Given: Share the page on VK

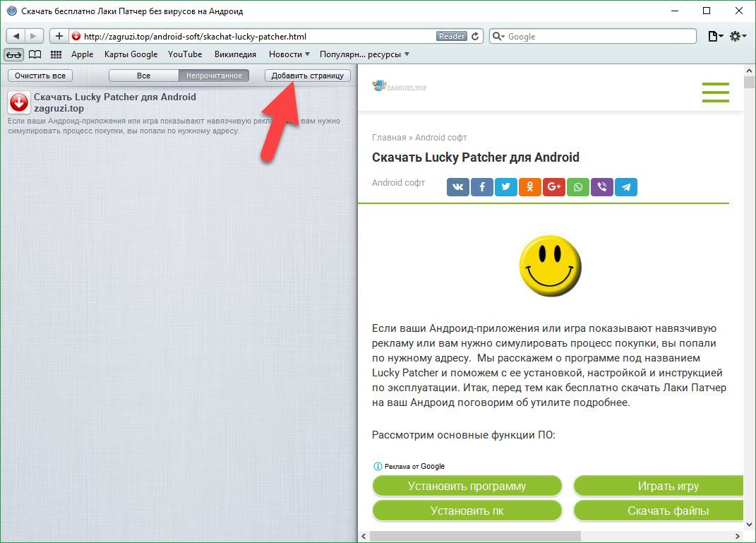Looking at the screenshot, I should [458, 186].
